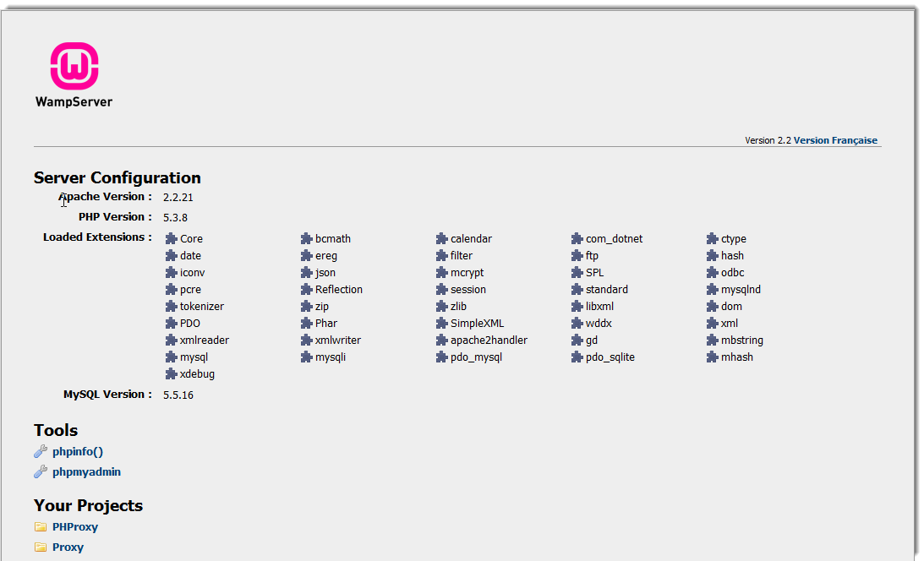Screen dimensions: 924x561
Task: Click the mbstring extension name
Action: click(742, 340)
